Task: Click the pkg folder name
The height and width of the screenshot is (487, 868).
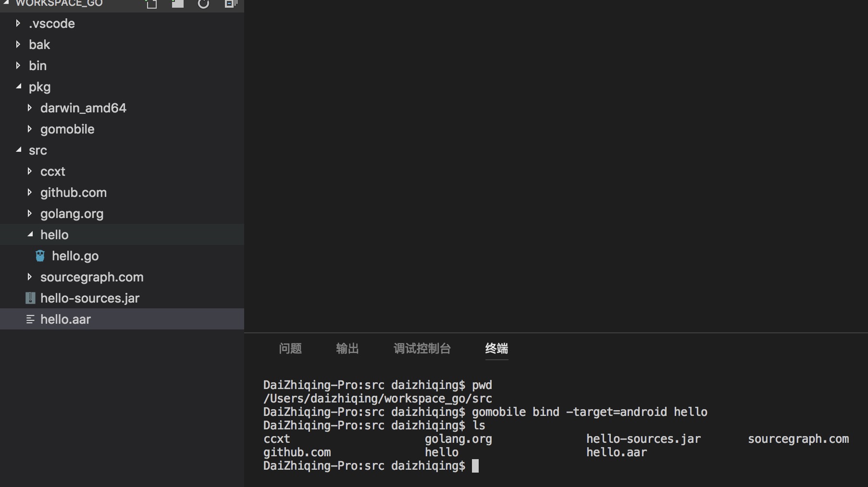Action: tap(39, 87)
